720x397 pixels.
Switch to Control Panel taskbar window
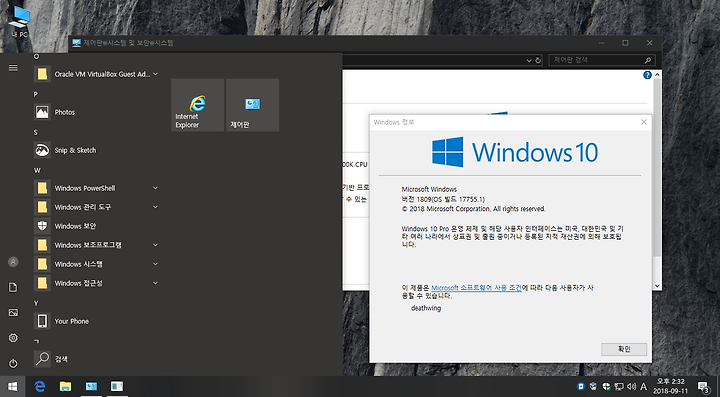tap(91, 386)
